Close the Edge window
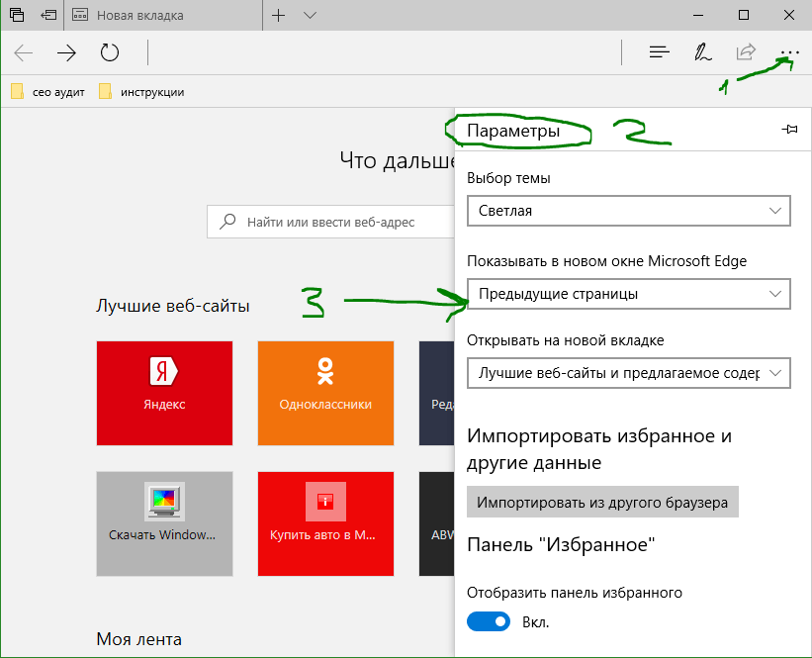This screenshot has width=812, height=658. (x=789, y=15)
